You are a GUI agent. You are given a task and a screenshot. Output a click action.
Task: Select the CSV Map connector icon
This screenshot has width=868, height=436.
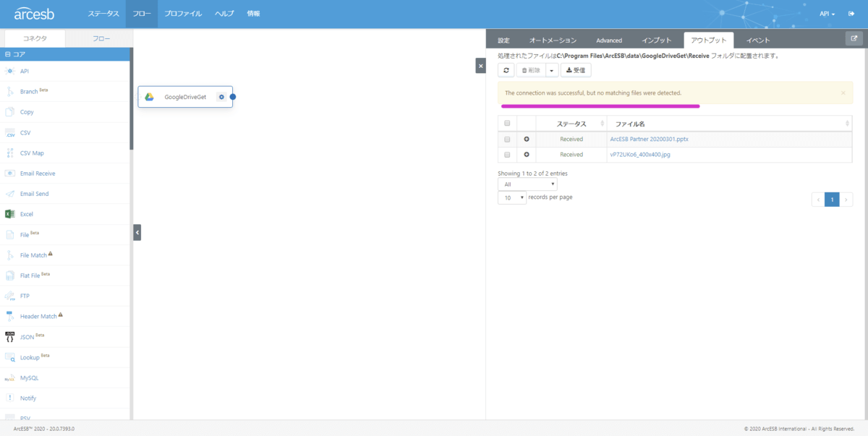click(10, 153)
